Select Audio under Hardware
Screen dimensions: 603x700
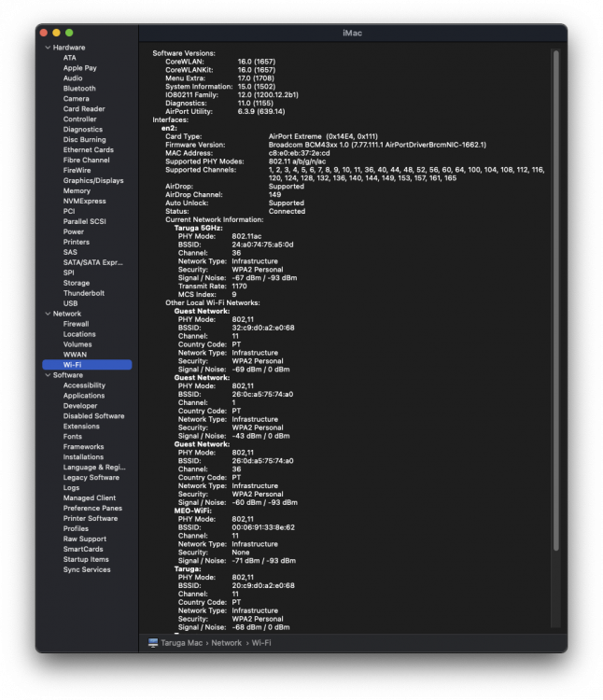pyautogui.click(x=73, y=78)
